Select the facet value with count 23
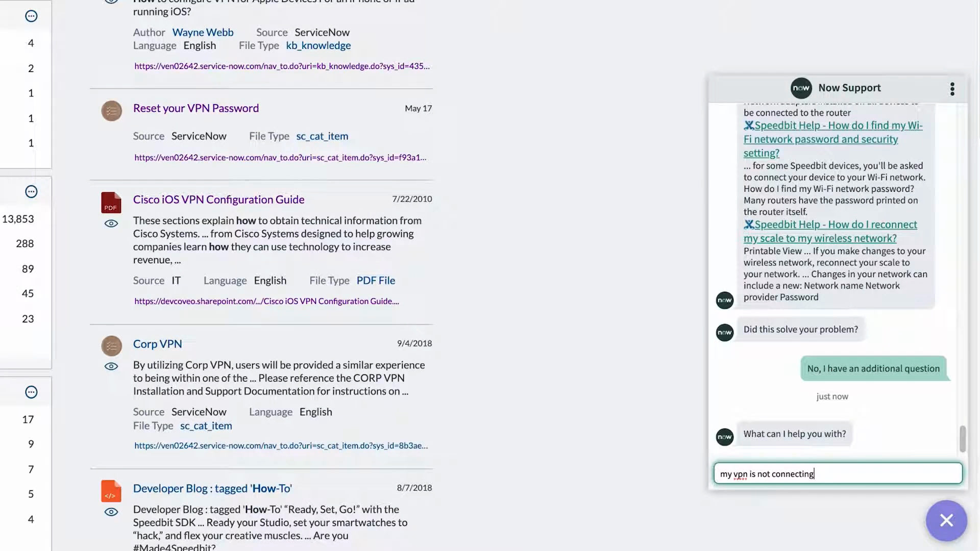Viewport: 980px width, 551px height. (x=28, y=319)
